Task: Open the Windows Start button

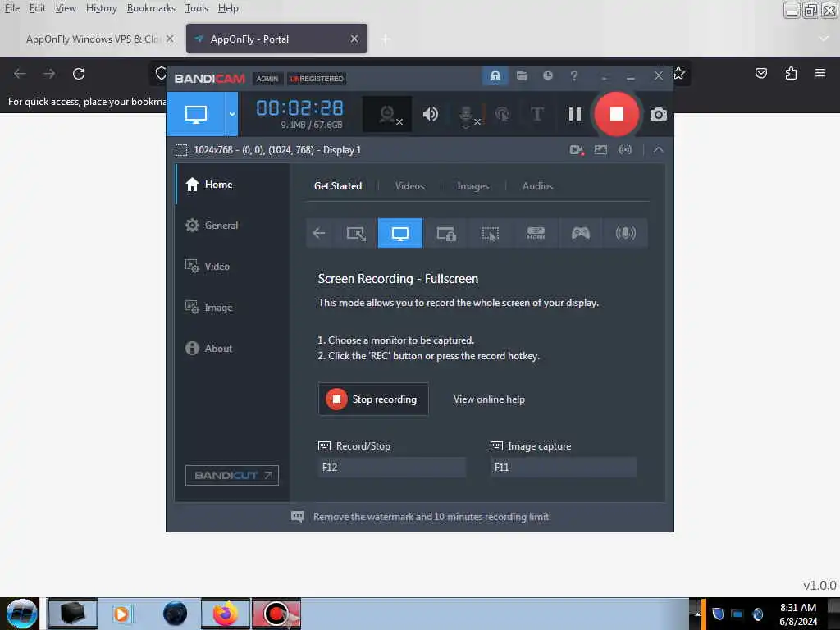Action: tap(21, 614)
